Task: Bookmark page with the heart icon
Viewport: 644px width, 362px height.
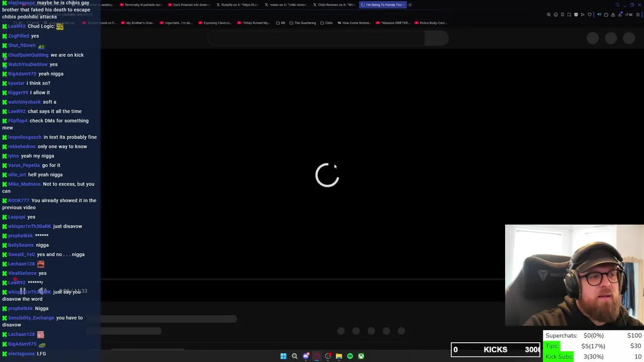Action: 590,15
